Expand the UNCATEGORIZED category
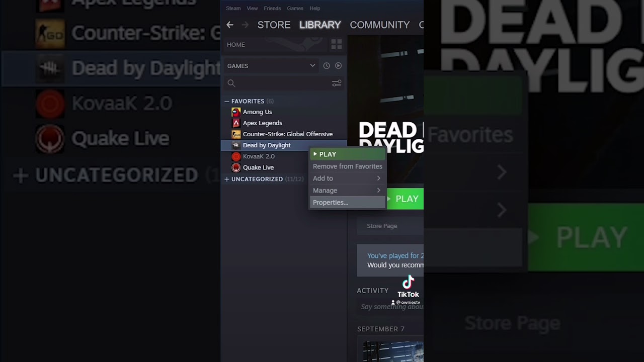The width and height of the screenshot is (644, 362). coord(227,179)
